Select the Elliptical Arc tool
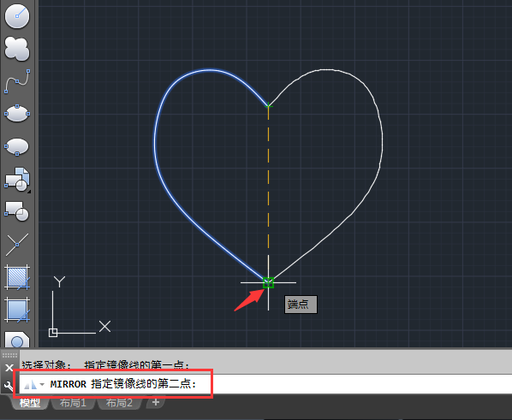The height and width of the screenshot is (420, 512). click(x=17, y=146)
